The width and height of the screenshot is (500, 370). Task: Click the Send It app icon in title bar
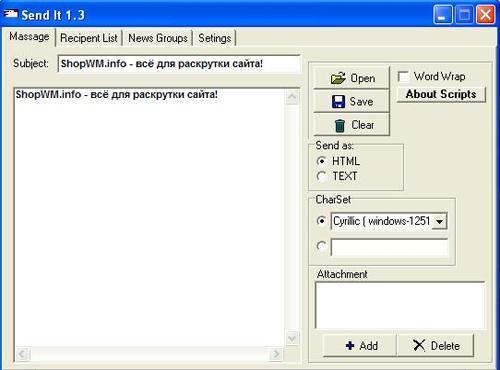click(10, 14)
